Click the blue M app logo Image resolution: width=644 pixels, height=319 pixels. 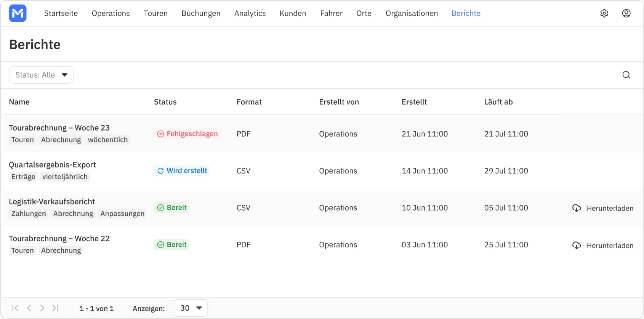point(18,13)
